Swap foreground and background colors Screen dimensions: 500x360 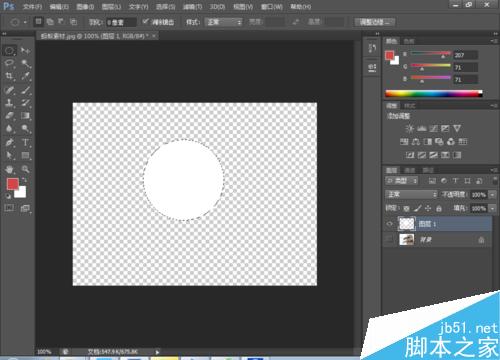click(24, 180)
